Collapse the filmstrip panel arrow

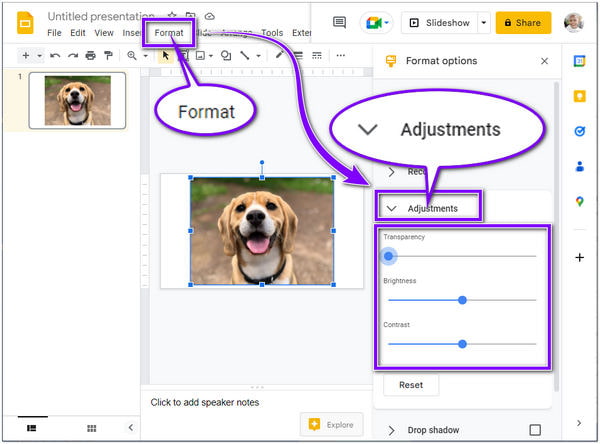point(131,428)
